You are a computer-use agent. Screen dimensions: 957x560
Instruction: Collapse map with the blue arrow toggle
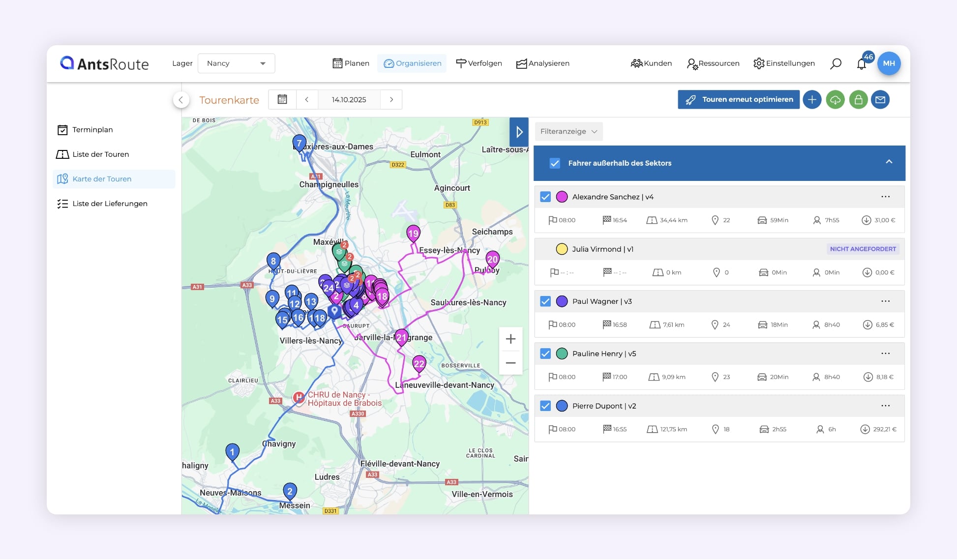coord(519,132)
